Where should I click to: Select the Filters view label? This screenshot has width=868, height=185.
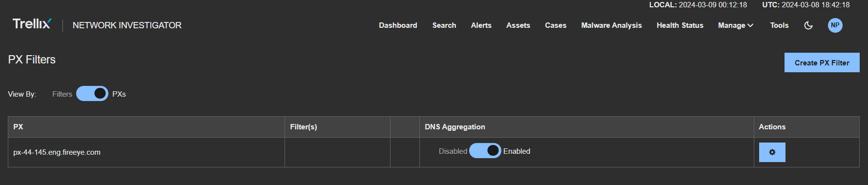point(62,94)
